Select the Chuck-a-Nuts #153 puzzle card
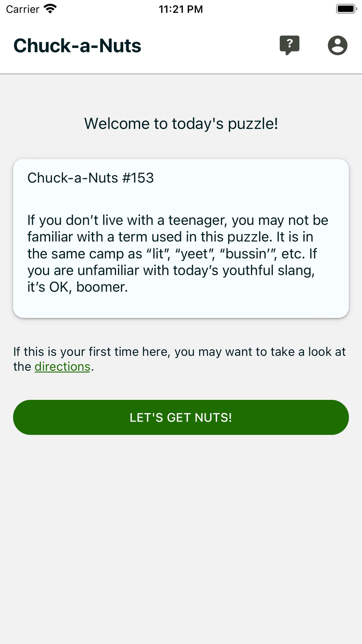 coord(181,238)
